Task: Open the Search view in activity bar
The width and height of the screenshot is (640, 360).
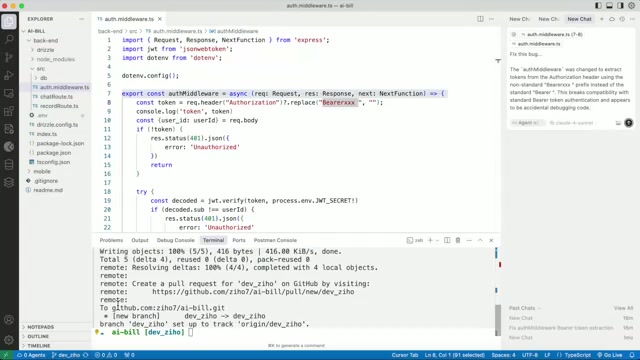Action: [x=9, y=39]
